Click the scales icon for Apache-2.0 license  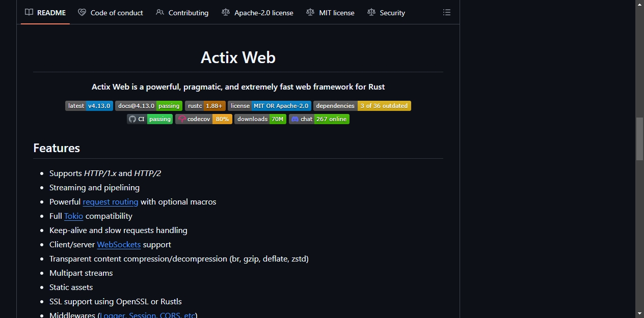226,13
